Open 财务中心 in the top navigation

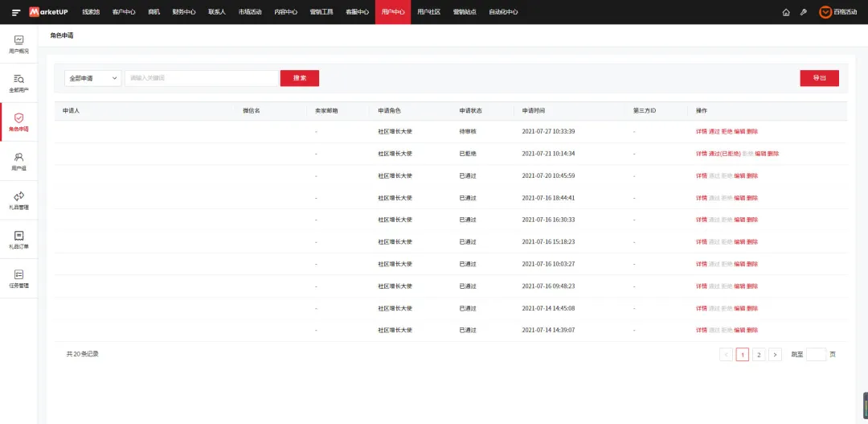(x=184, y=11)
